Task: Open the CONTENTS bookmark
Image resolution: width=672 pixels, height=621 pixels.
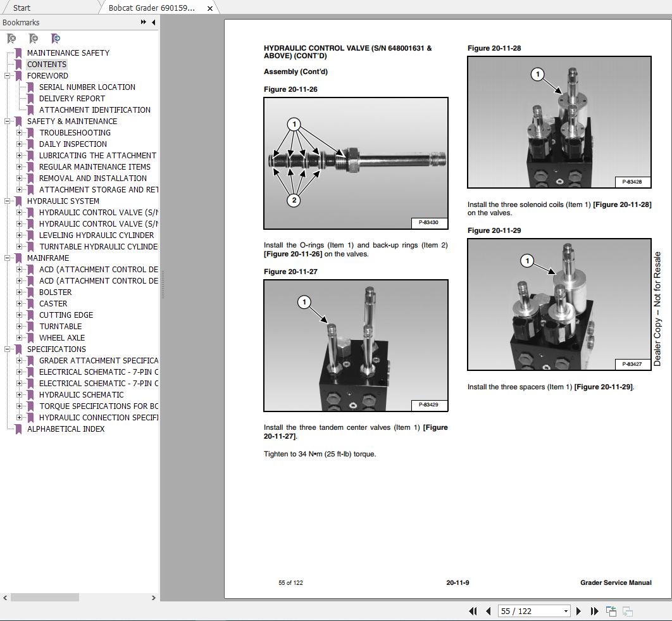Action: [47, 65]
